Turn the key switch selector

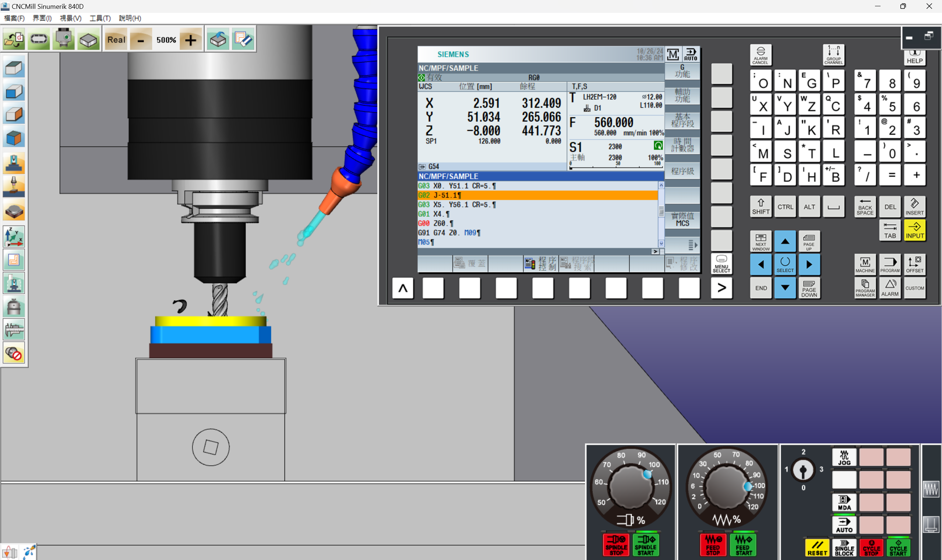click(803, 470)
